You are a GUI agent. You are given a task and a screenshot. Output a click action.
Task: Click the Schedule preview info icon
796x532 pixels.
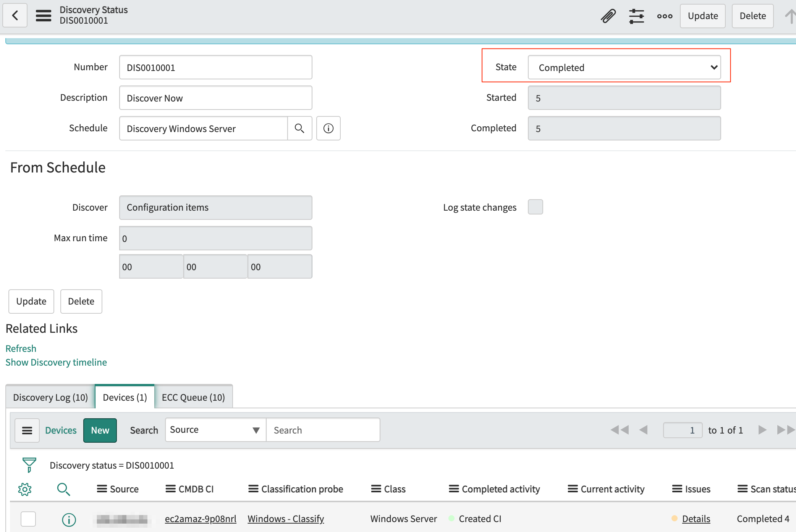(x=328, y=128)
